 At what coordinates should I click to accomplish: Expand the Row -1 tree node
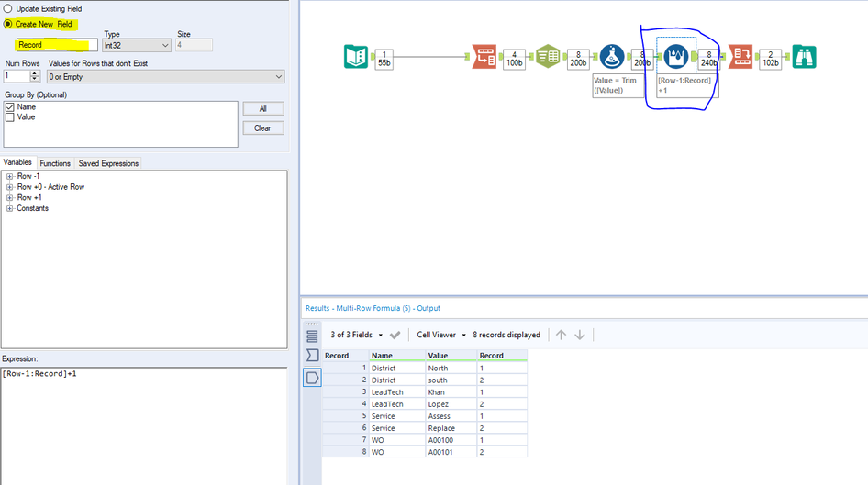[x=9, y=176]
